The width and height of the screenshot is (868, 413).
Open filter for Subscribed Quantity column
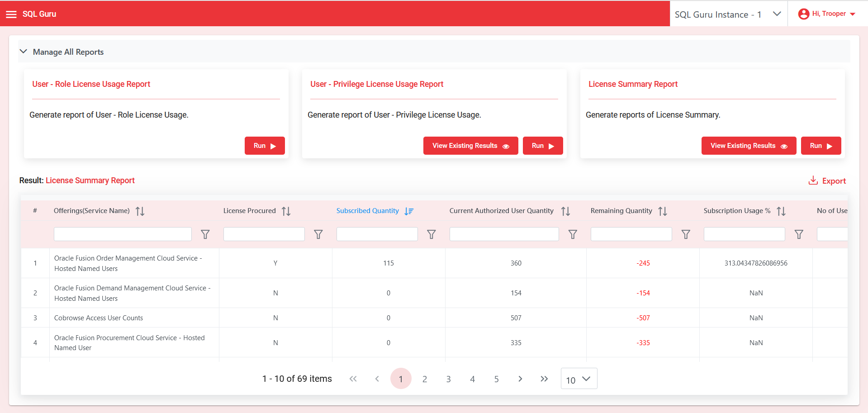432,234
